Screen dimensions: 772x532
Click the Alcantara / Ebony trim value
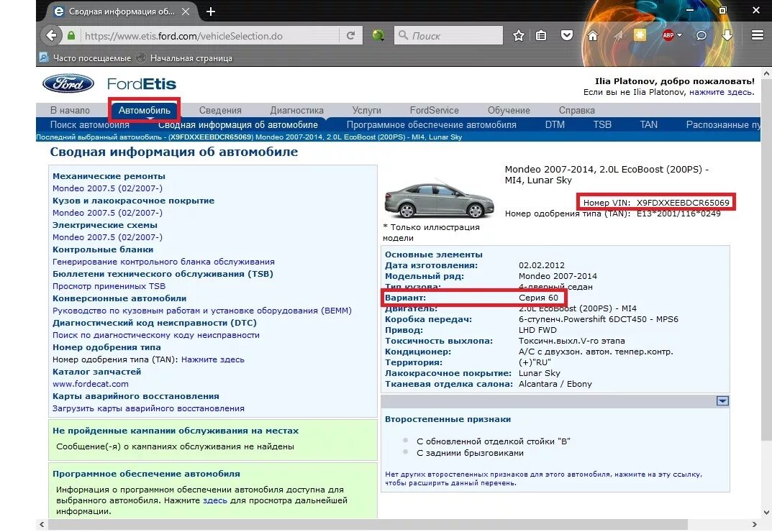555,383
